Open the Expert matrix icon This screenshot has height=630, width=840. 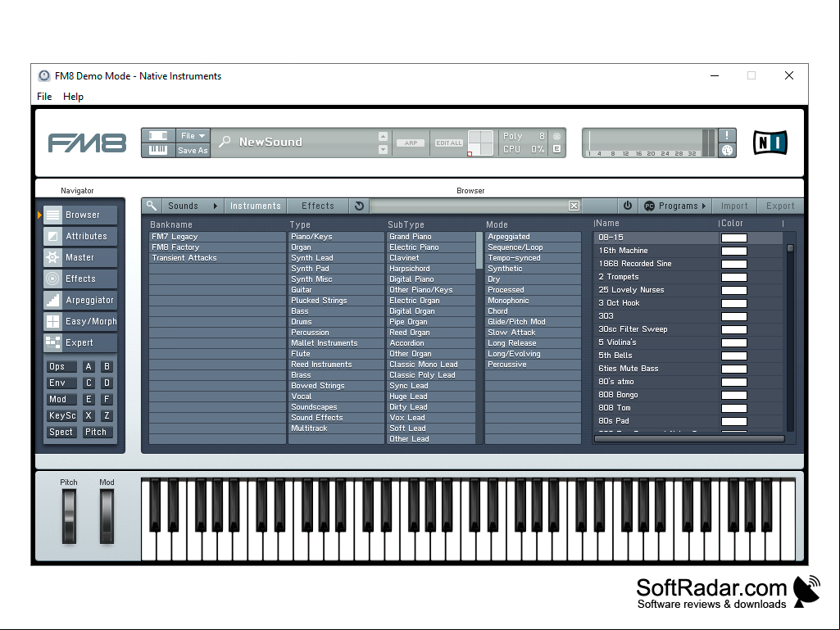(52, 343)
